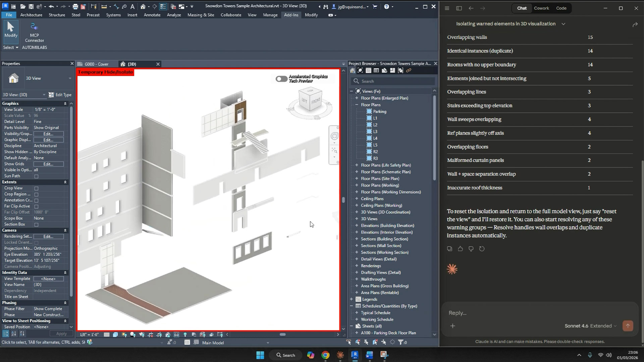This screenshot has height=362, width=644.
Task: Click the share arrow icon in the chat header
Action: (635, 24)
